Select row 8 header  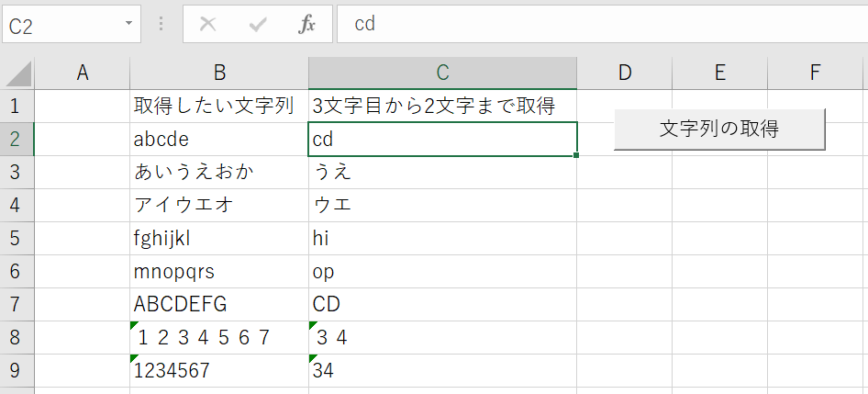(16, 338)
